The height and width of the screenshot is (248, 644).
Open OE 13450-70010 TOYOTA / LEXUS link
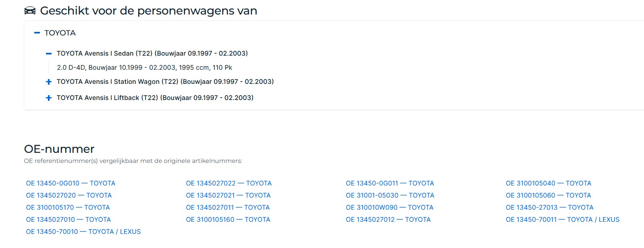pos(83,232)
